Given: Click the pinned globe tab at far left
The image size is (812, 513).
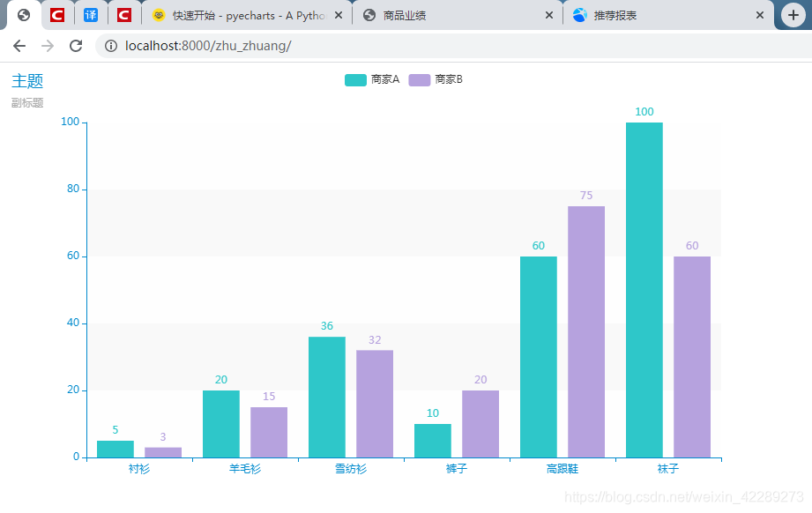Looking at the screenshot, I should point(24,14).
